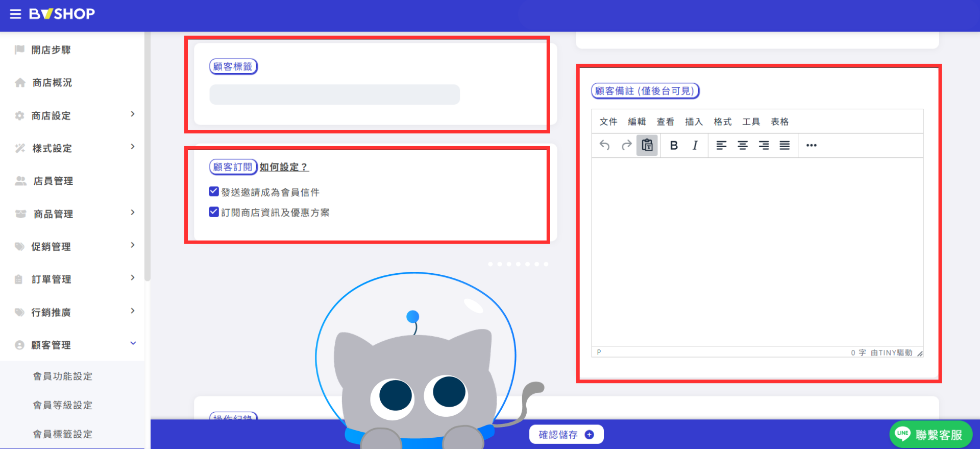Open the hamburger menu beside BVSHOP logo
980x449 pixels.
click(16, 14)
